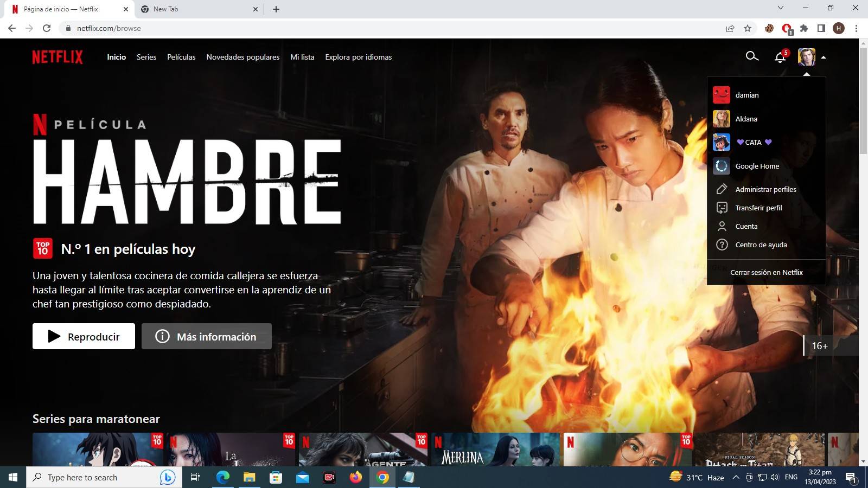Open the Chrome tab search dropdown
Image resolution: width=868 pixels, height=488 pixels.
pos(781,8)
